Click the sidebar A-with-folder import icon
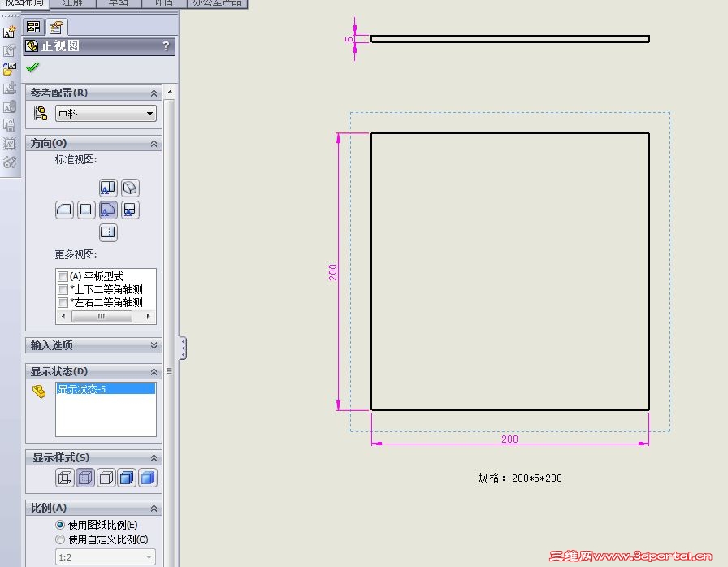728x567 pixels. [9, 69]
